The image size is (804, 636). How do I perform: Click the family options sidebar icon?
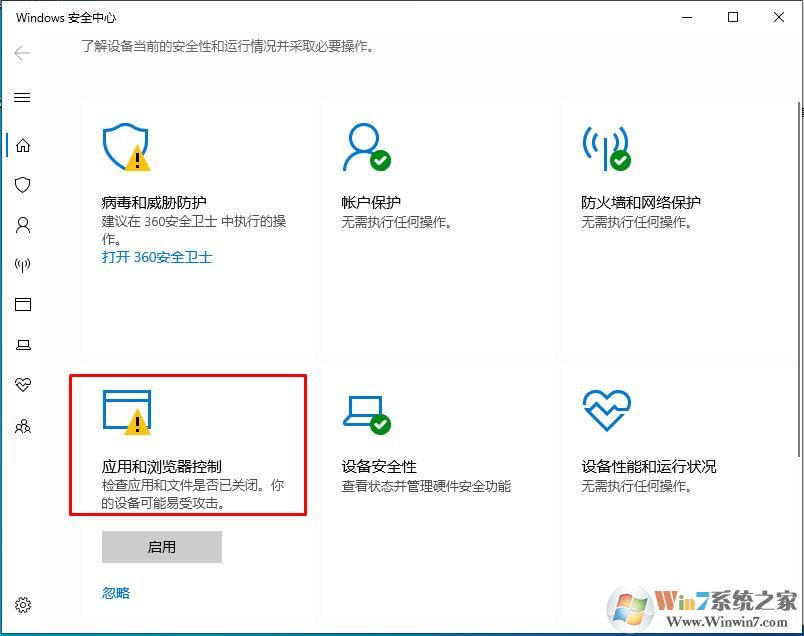pyautogui.click(x=23, y=426)
